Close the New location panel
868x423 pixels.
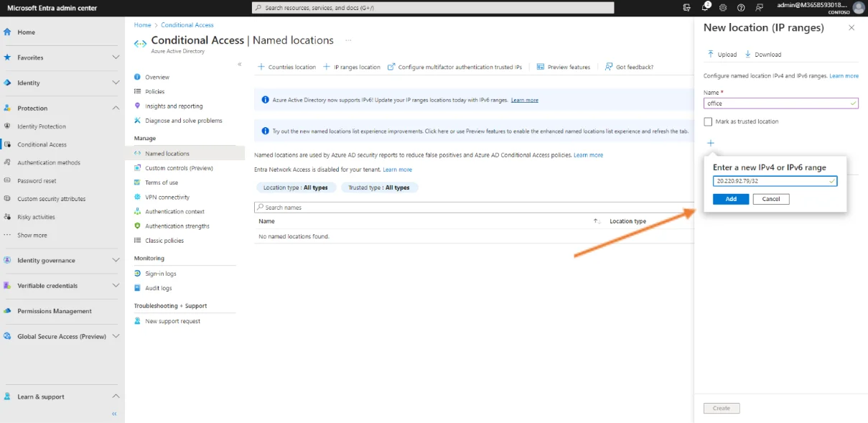click(851, 28)
